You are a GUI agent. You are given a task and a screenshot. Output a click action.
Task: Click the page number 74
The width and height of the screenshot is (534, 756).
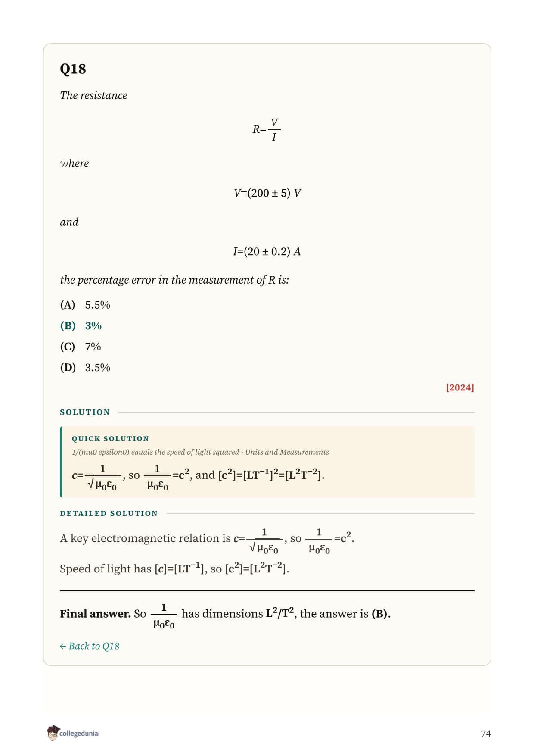point(486,733)
